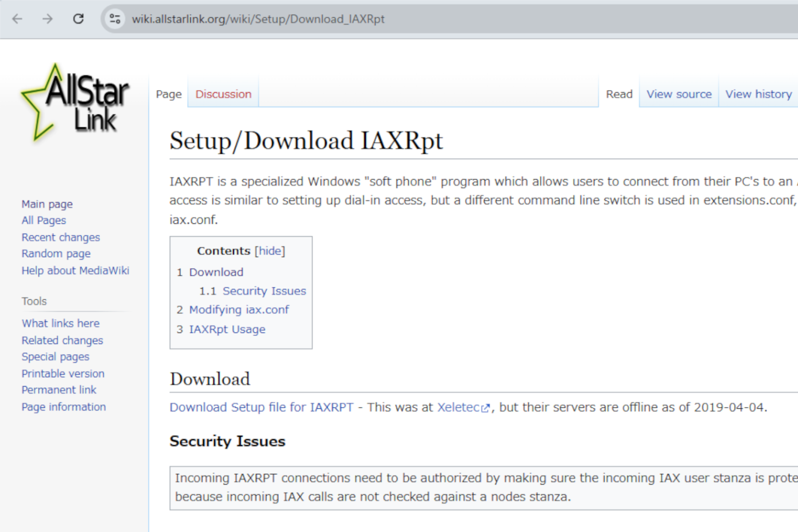Open the Download Setup file for IAXRPT link
This screenshot has width=798, height=532.
[x=261, y=407]
